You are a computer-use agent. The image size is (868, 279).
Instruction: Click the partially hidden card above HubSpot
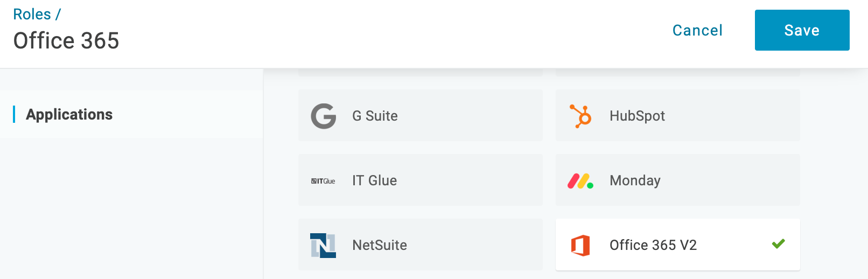678,72
